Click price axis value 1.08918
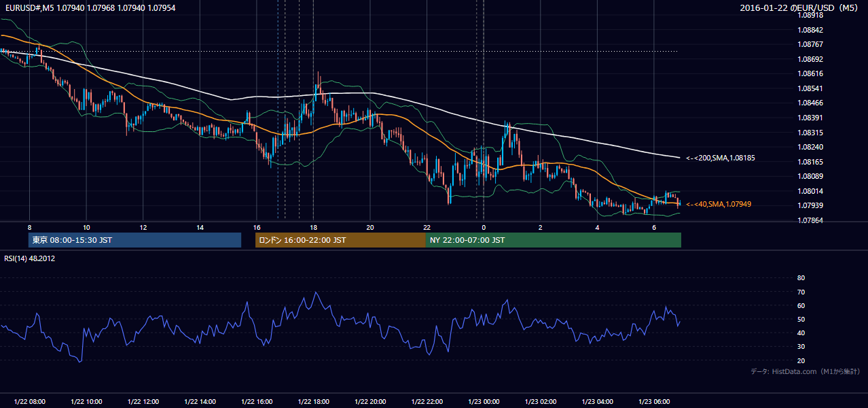868x408 pixels. [810, 15]
